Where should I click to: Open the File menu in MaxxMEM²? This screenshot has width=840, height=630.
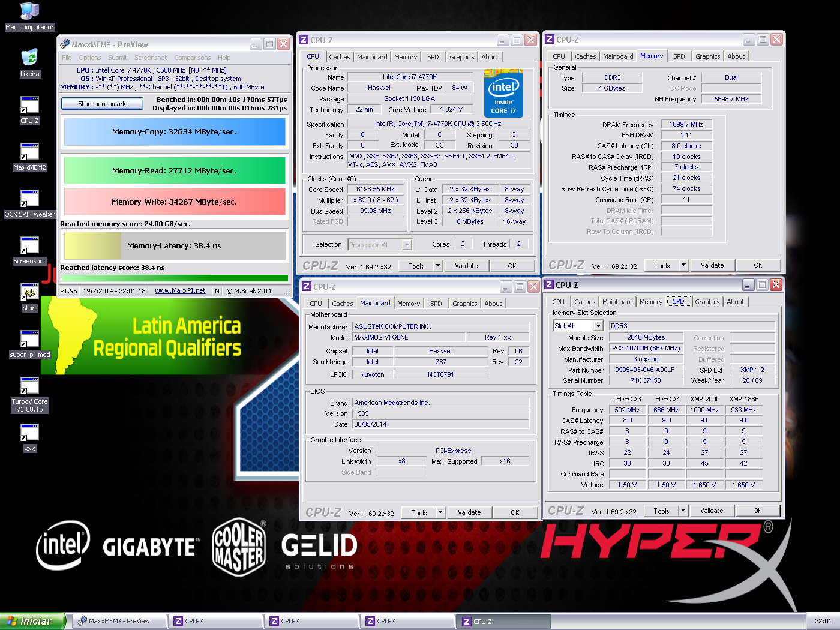point(67,58)
